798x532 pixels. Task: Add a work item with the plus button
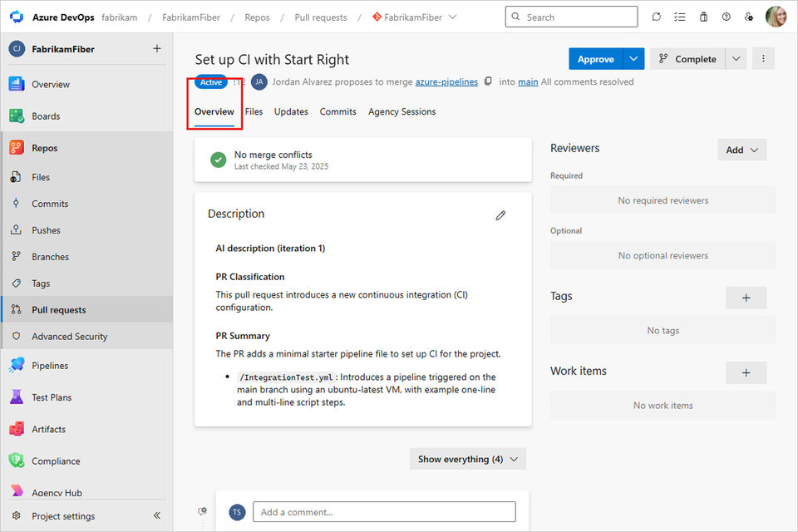[746, 372]
